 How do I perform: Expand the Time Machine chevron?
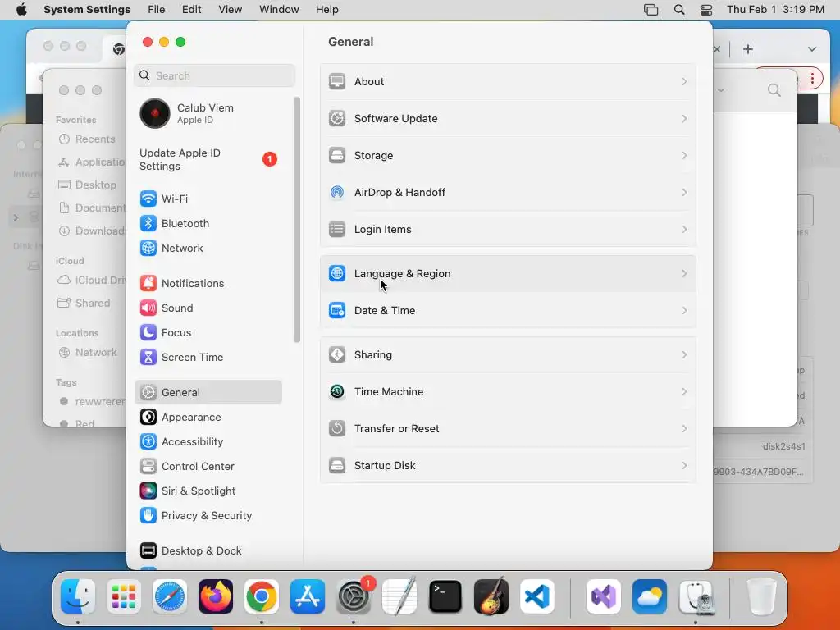pos(684,391)
